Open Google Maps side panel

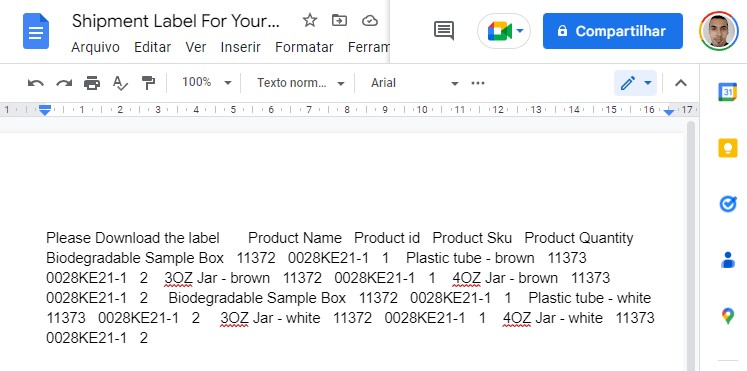tap(727, 316)
